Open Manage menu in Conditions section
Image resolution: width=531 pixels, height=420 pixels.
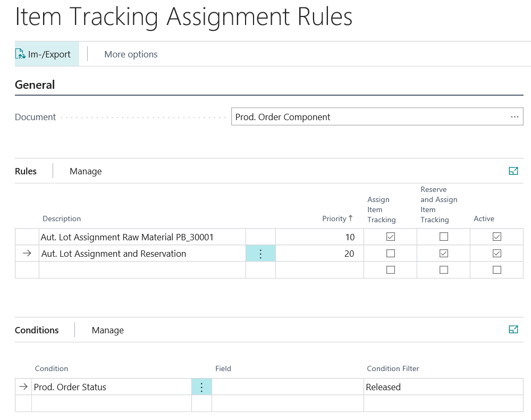point(108,330)
